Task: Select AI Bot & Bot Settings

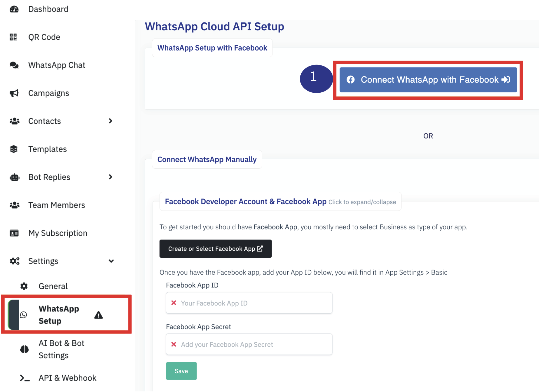Action: [x=61, y=349]
